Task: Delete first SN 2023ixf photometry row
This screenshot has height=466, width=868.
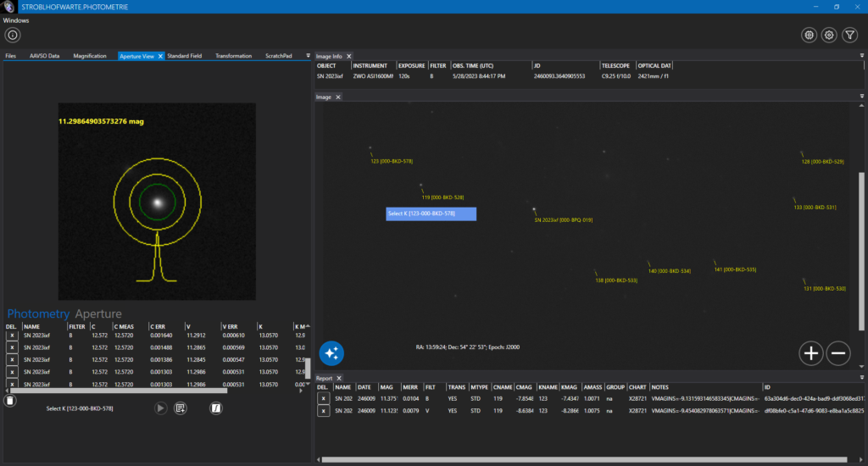Action: (x=12, y=336)
